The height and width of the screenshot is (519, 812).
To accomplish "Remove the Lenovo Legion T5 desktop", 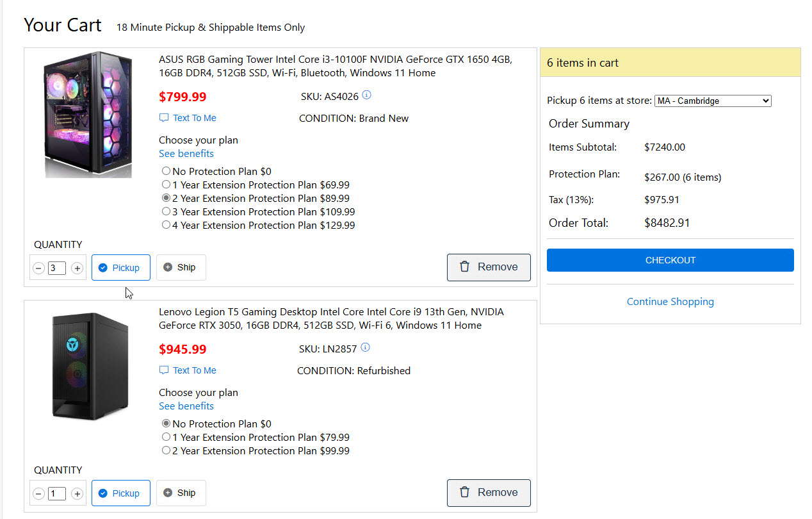I will click(489, 493).
